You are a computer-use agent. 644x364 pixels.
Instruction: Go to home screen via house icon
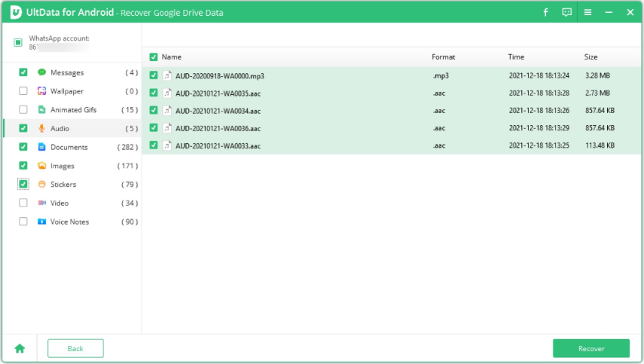20,349
